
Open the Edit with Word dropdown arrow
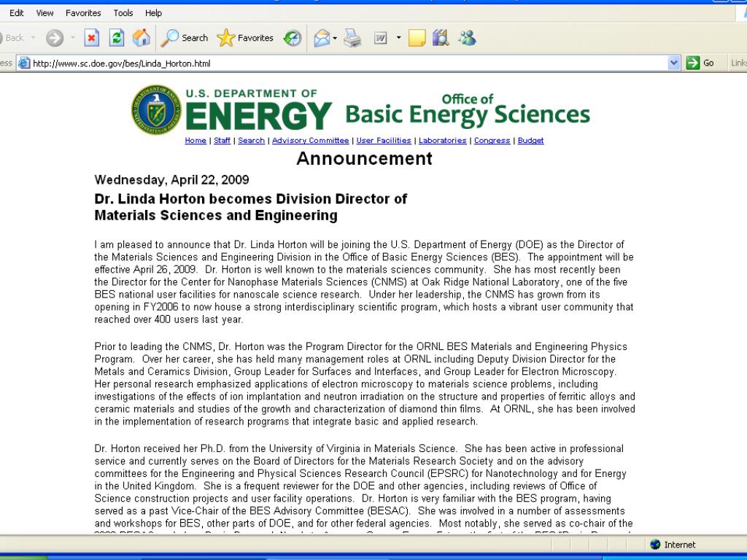[398, 38]
